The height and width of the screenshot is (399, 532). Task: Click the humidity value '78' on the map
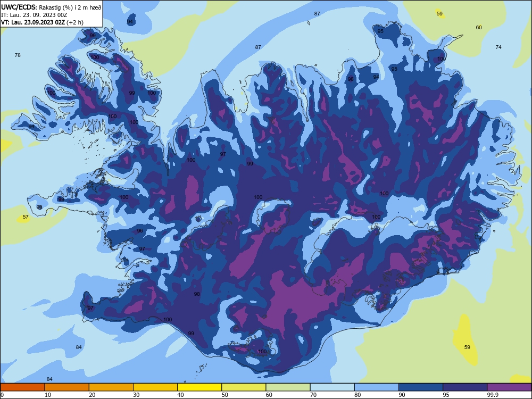(18, 55)
